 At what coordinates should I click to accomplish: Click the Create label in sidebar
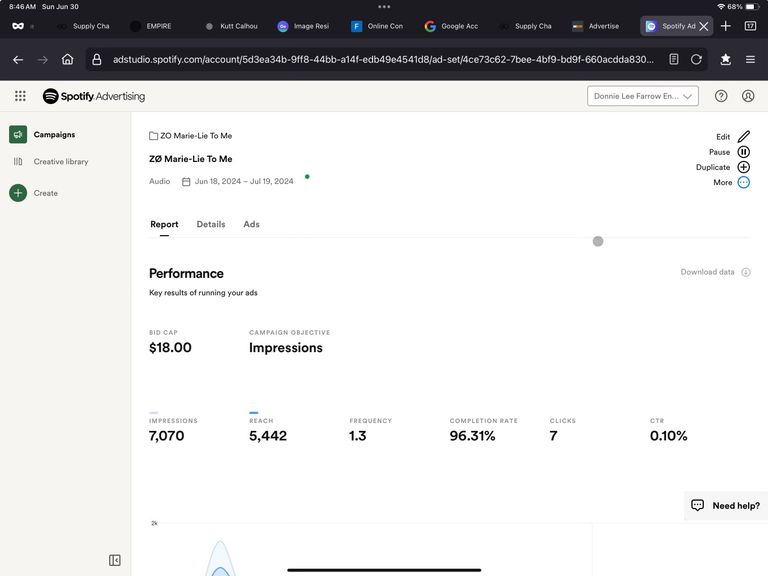[x=46, y=193]
